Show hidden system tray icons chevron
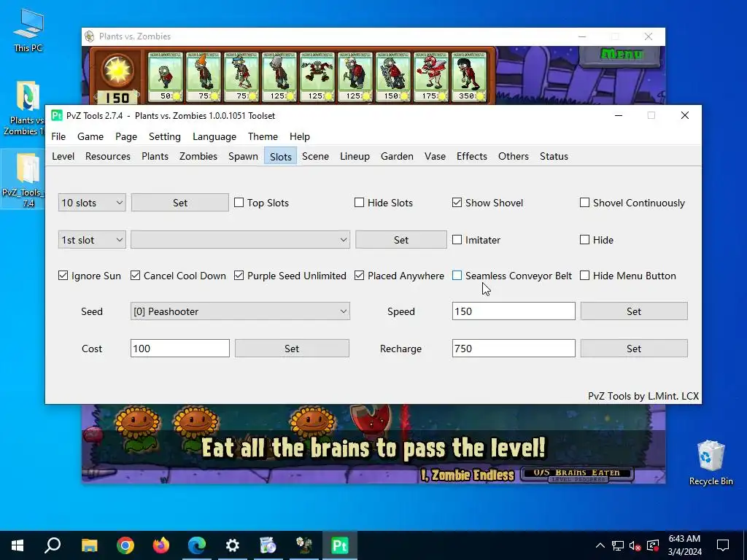747x560 pixels. click(x=600, y=545)
